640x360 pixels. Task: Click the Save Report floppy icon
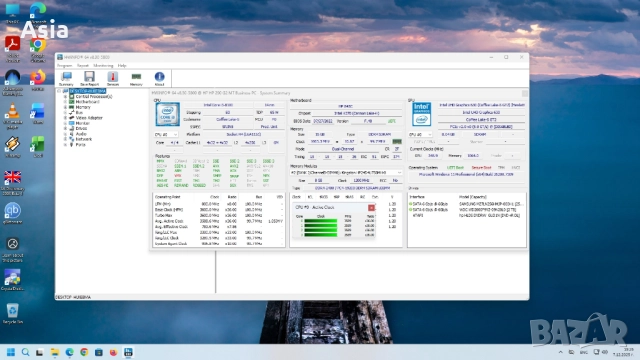click(x=89, y=78)
